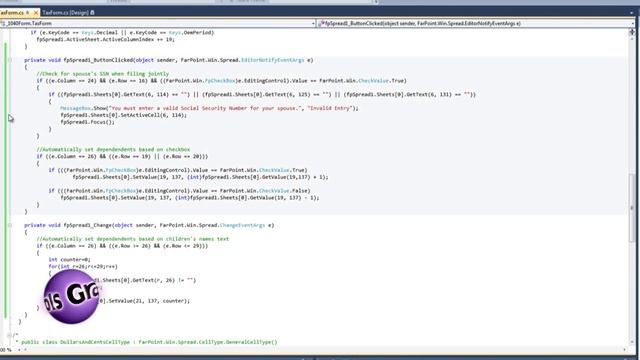
Task: Collapse the commented DollarsAndCentsCellType block
Action: point(10,335)
